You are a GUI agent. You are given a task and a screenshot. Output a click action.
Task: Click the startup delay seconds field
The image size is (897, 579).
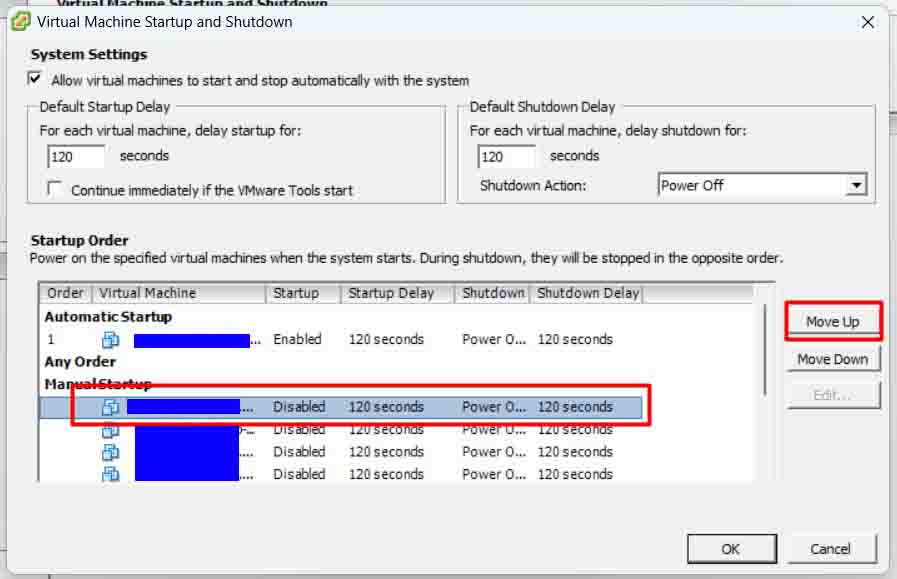coord(76,156)
